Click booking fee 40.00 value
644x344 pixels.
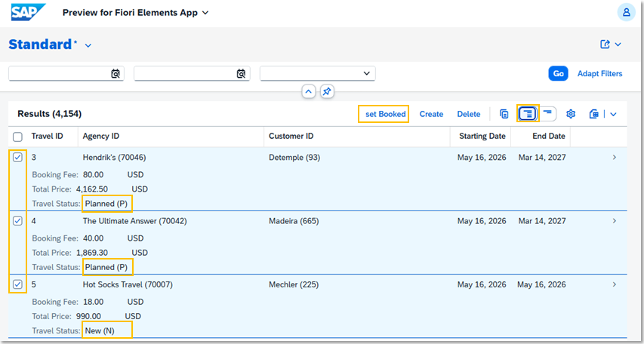pos(93,238)
